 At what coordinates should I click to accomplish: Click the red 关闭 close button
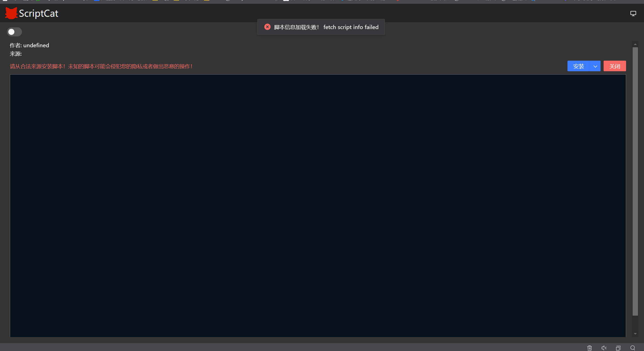click(615, 66)
